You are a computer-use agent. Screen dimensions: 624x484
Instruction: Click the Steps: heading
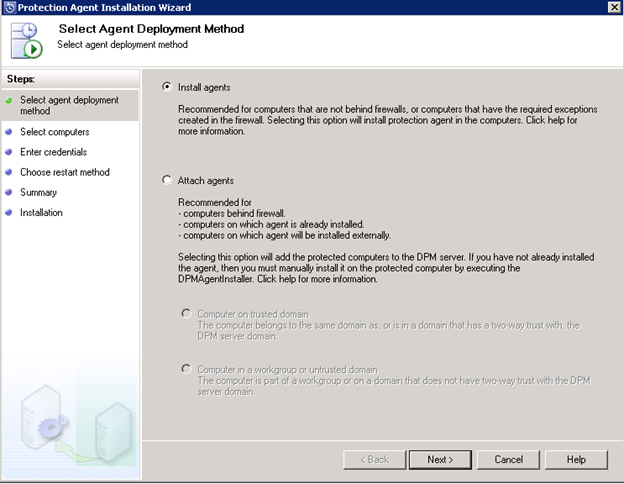point(21,79)
